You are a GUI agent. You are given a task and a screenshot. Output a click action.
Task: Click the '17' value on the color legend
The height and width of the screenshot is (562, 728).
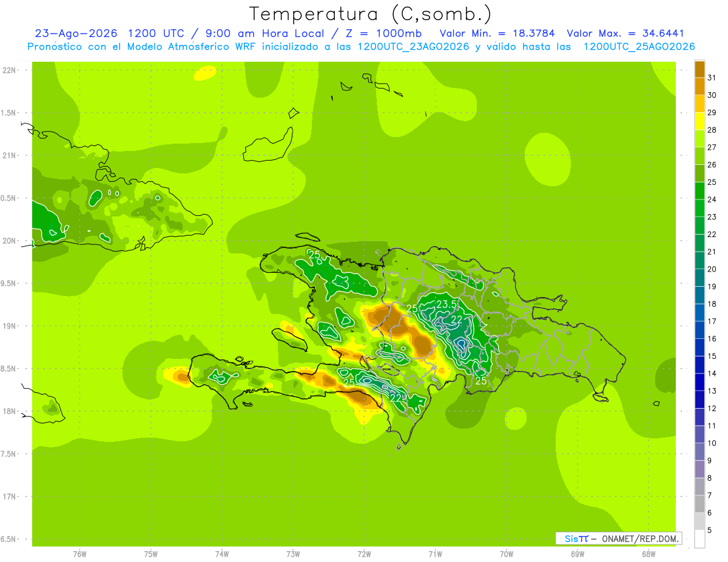[x=712, y=321]
